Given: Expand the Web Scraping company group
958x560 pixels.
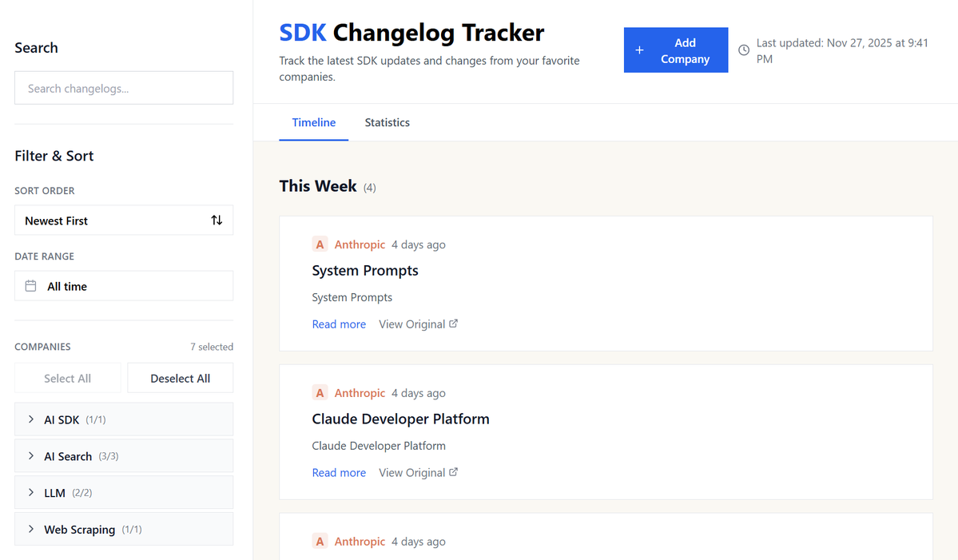Looking at the screenshot, I should coord(124,529).
